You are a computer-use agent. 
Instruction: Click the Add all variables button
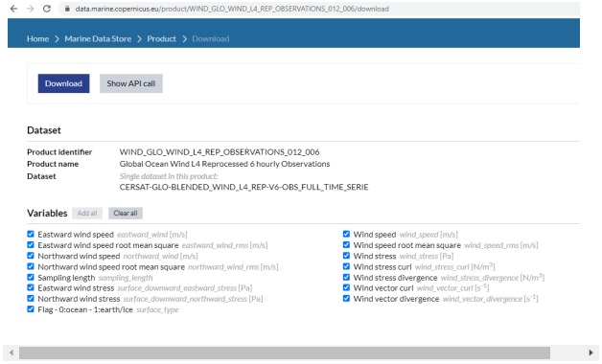click(87, 214)
